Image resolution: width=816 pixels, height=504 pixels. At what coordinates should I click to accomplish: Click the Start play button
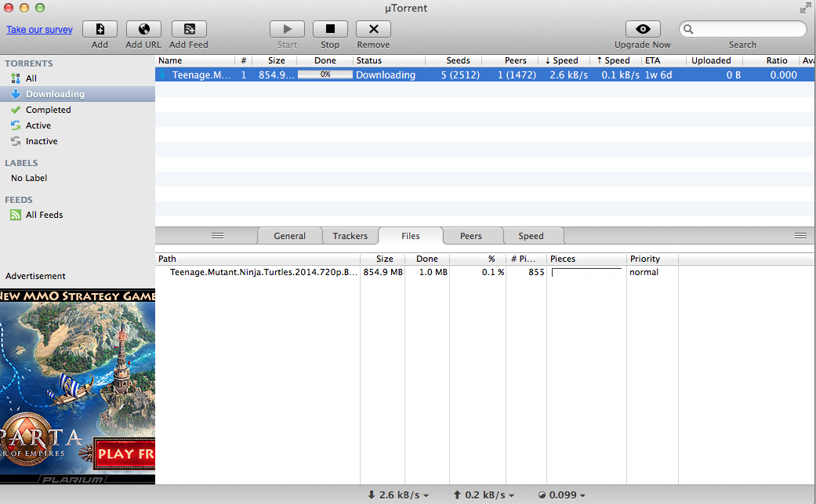click(x=287, y=29)
